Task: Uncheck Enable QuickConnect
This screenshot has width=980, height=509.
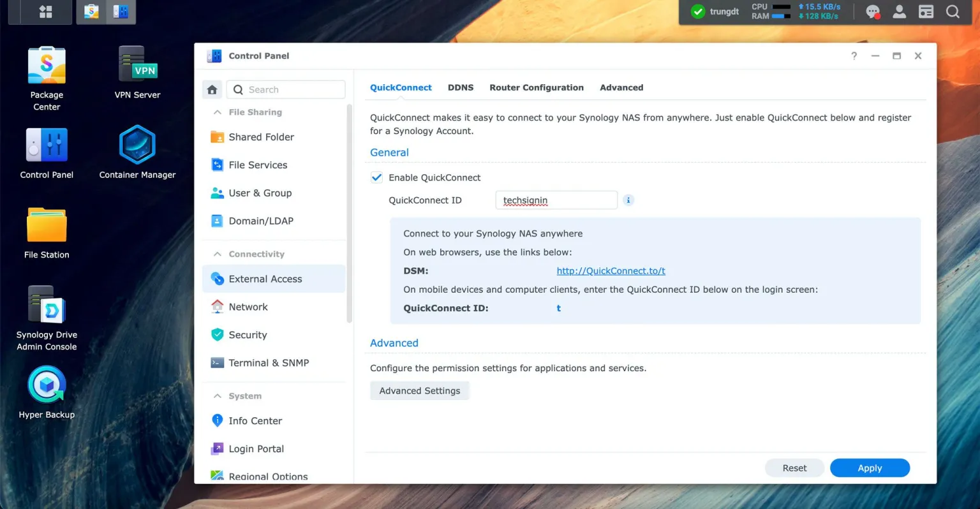Action: (376, 177)
